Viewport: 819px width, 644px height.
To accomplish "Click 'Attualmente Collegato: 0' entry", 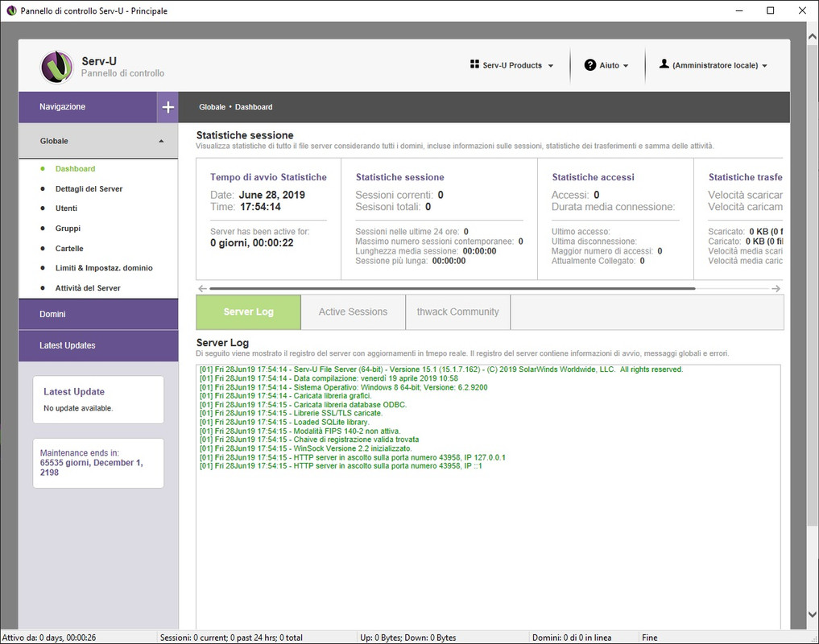I will pos(598,261).
